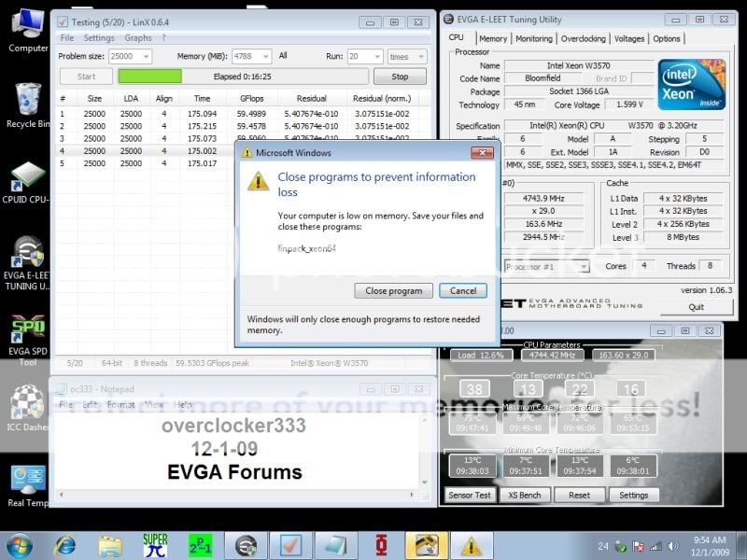The height and width of the screenshot is (560, 747).
Task: Open the Graphs menu in LinX
Action: pyautogui.click(x=138, y=38)
